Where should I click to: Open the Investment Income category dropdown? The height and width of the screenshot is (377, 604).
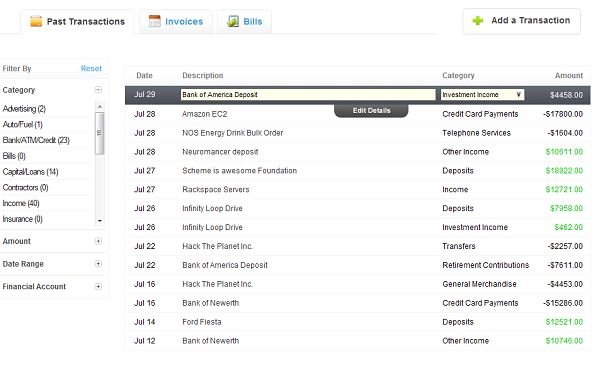[482, 95]
